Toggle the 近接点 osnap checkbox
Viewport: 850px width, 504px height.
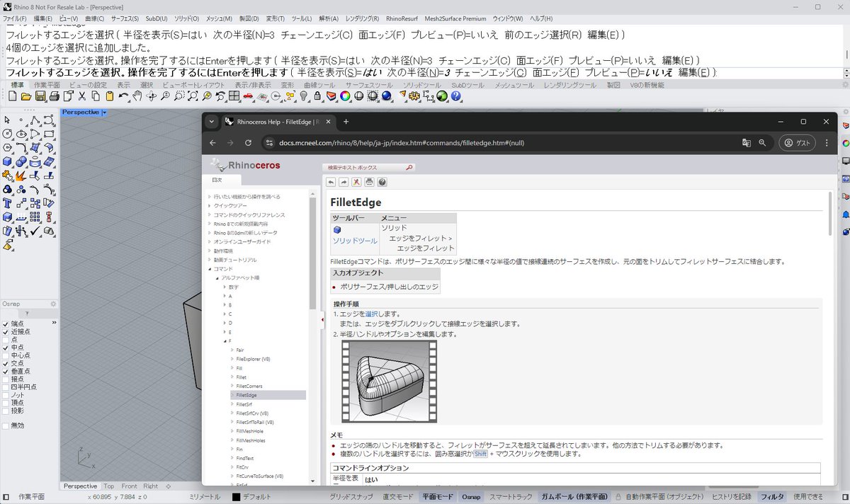point(6,331)
